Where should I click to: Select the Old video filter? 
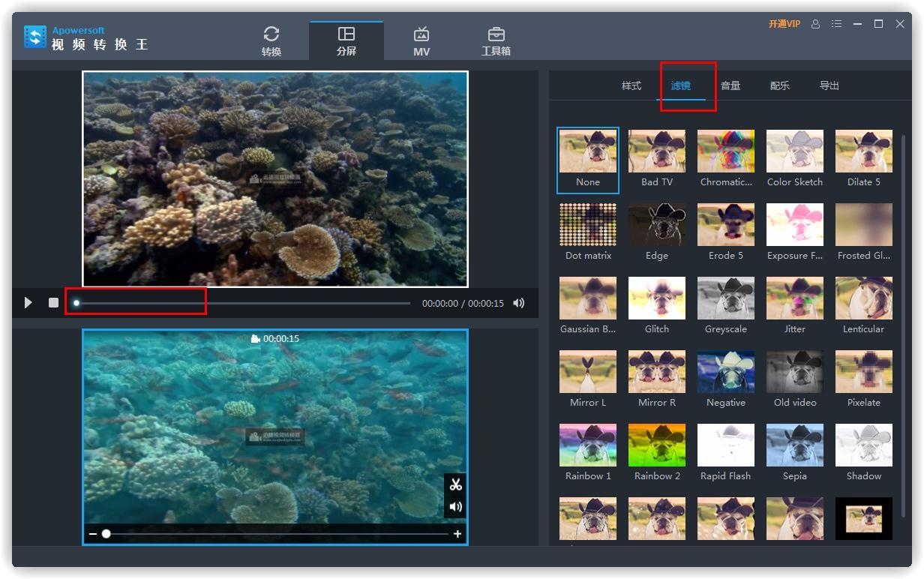pyautogui.click(x=795, y=372)
